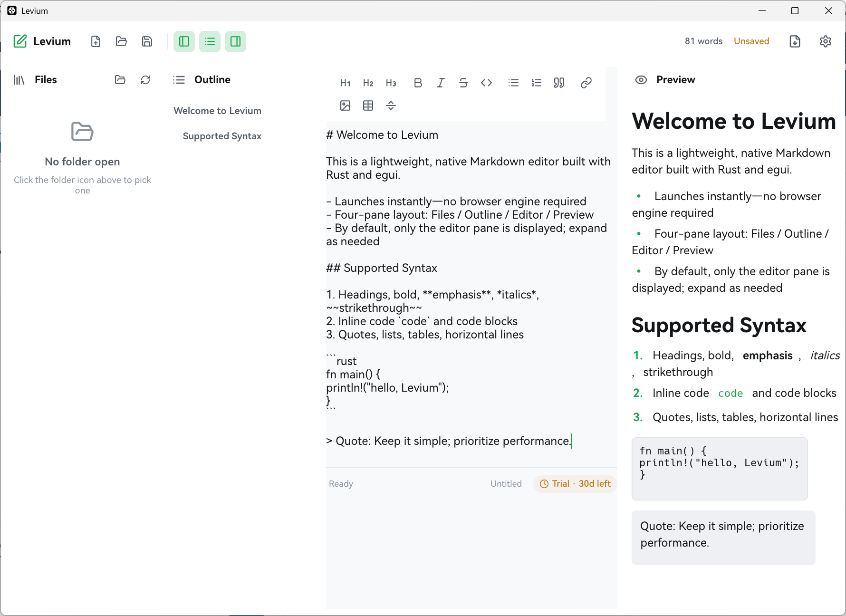846x616 pixels.
Task: Toggle the Outline pane visibility button
Action: click(210, 41)
